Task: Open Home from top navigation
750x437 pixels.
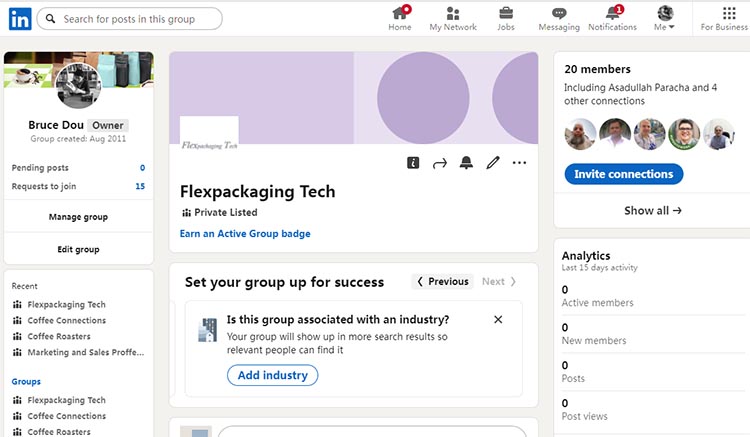Action: pyautogui.click(x=400, y=19)
